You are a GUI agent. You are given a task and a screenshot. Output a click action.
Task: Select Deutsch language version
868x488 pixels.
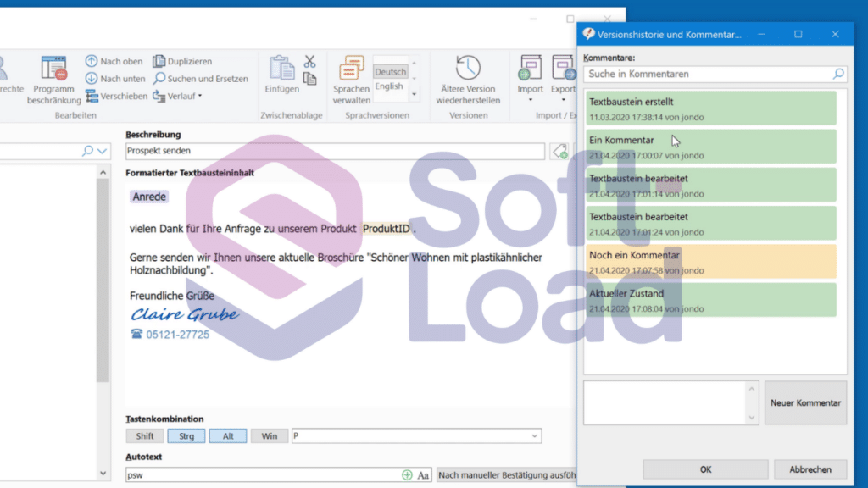pyautogui.click(x=390, y=71)
